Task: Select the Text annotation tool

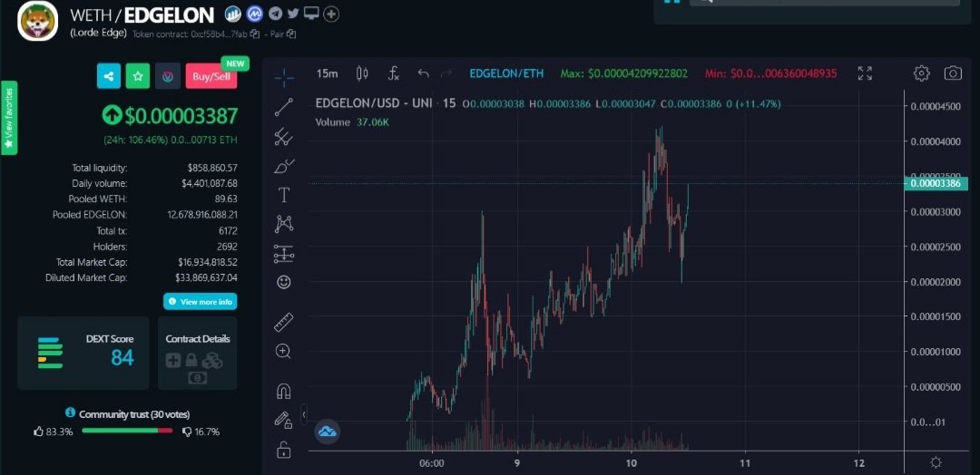Action: (284, 196)
